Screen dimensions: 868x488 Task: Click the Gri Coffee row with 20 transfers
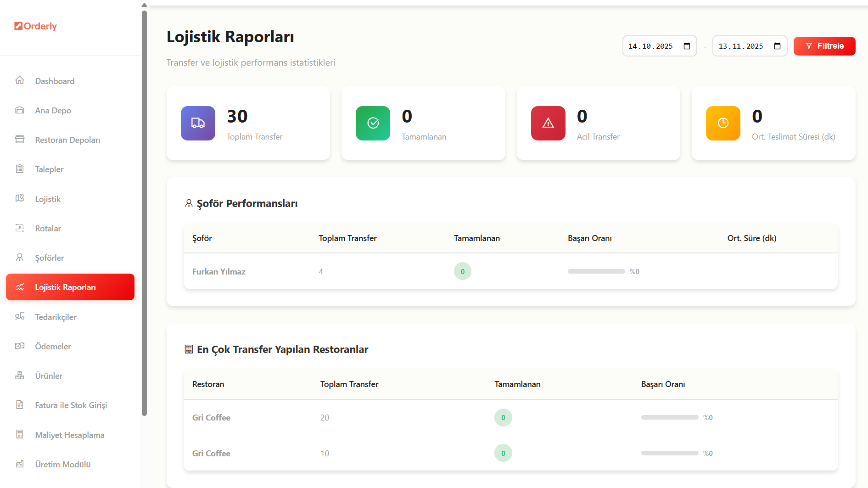coord(211,418)
